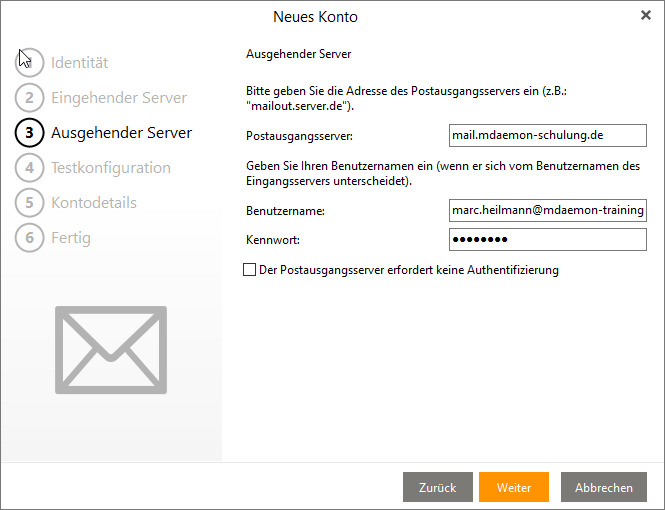Open the Testkonfiguration step

coord(111,168)
